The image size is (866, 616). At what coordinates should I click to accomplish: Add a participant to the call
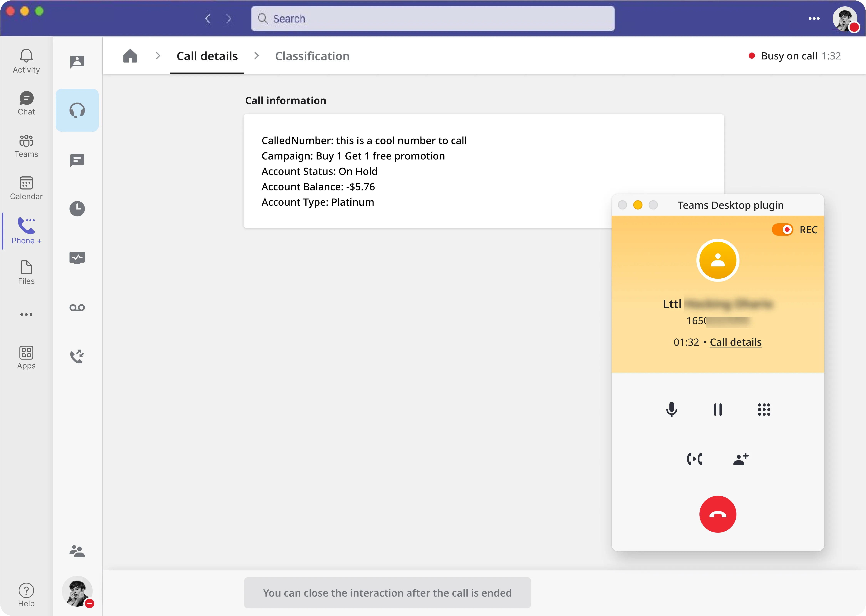pyautogui.click(x=741, y=459)
